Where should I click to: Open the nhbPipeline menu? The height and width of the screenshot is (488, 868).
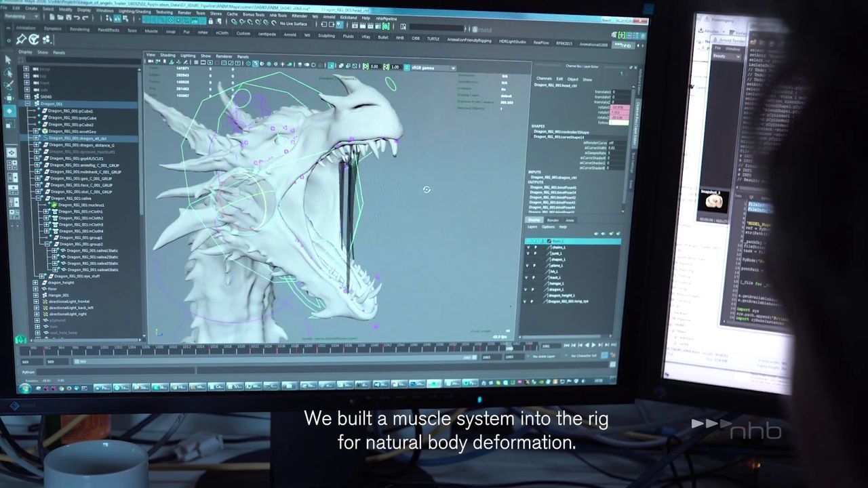coord(386,19)
